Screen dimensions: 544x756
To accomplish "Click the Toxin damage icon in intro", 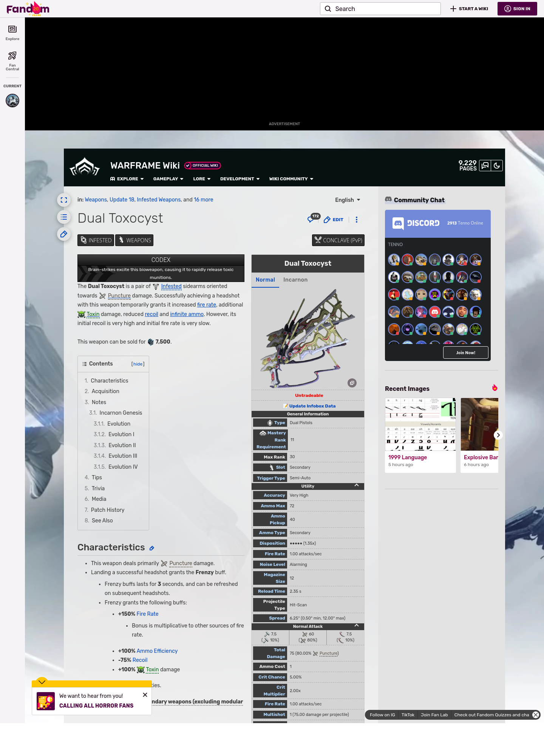I will 81,314.
